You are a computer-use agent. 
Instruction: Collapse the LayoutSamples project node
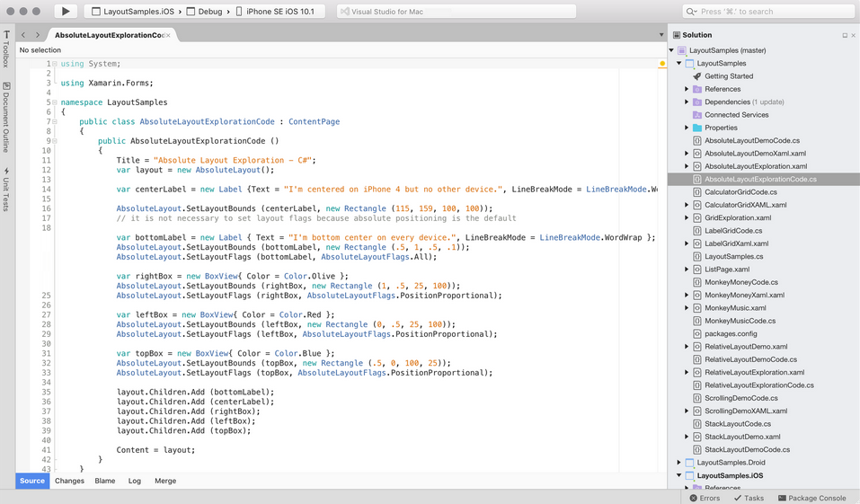point(679,63)
